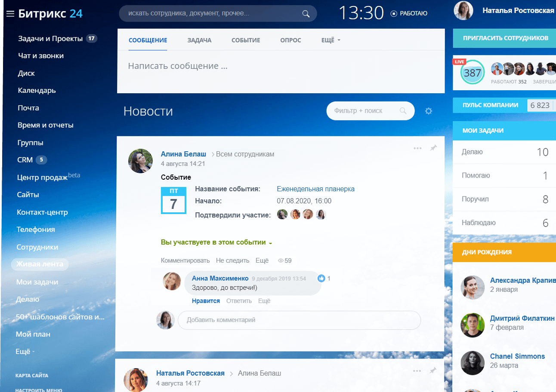Open CRM in sidebar
Screen dimensions: 556x392
(x=25, y=160)
